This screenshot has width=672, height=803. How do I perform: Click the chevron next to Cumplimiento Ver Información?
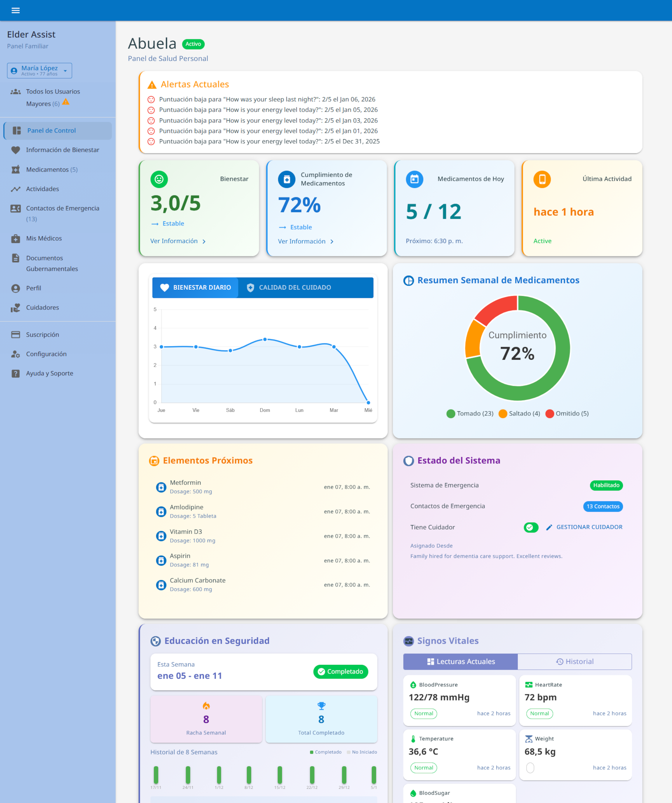(x=332, y=242)
